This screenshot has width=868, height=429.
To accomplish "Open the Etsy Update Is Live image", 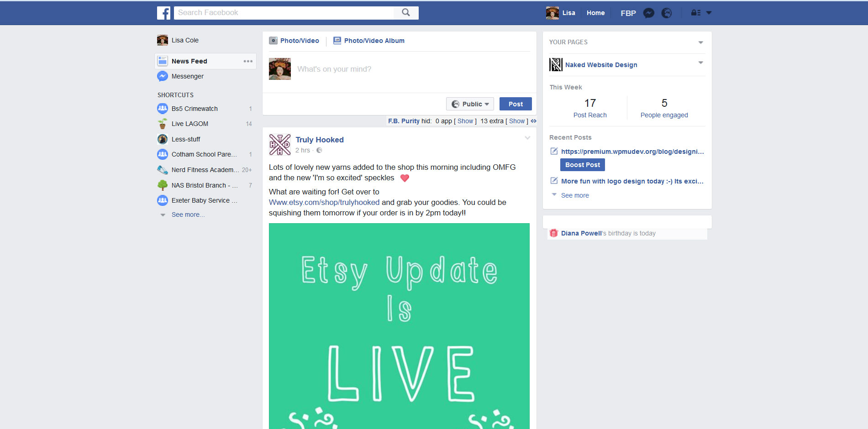I will (399, 326).
